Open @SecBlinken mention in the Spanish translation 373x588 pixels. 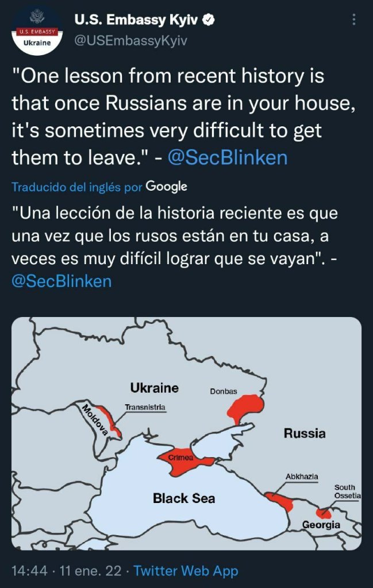tap(62, 281)
